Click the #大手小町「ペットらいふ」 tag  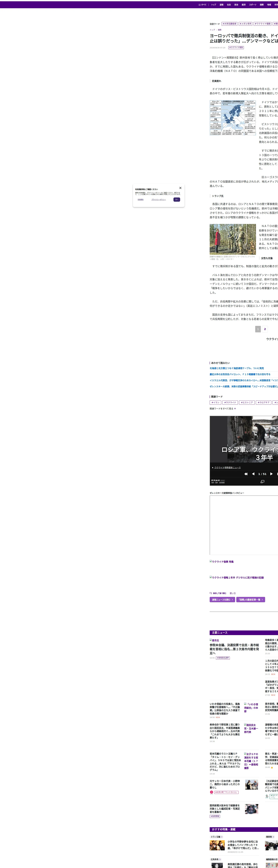click(226, 792)
